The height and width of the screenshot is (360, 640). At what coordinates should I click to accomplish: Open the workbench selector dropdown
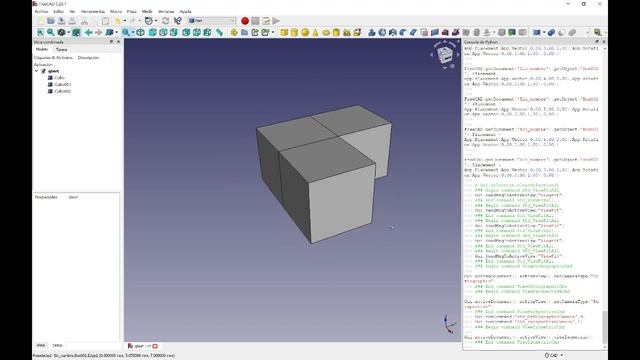coord(212,20)
